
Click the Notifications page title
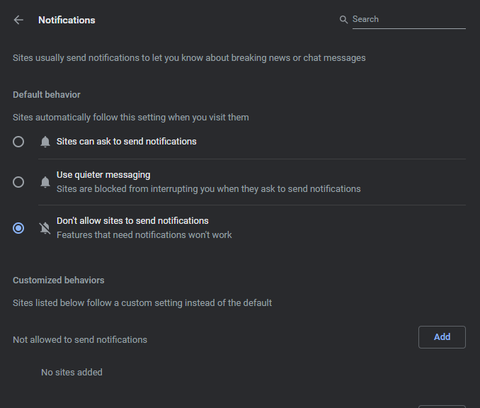coord(67,20)
